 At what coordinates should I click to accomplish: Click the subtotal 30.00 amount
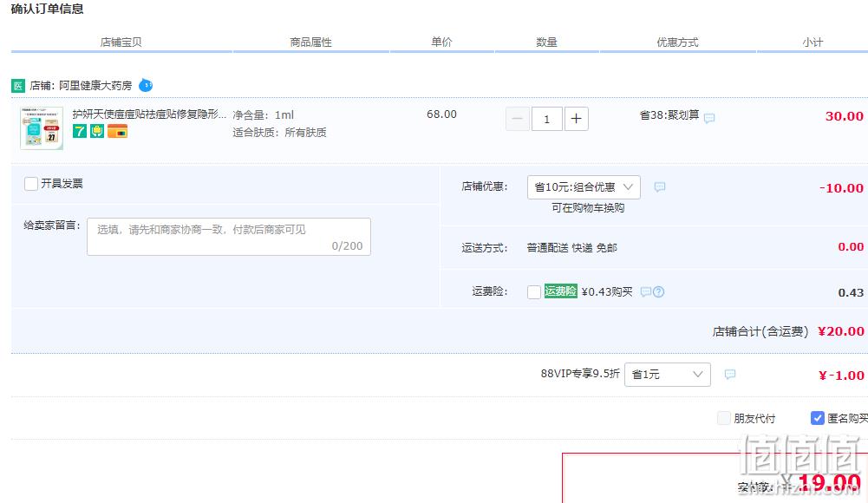tap(845, 116)
